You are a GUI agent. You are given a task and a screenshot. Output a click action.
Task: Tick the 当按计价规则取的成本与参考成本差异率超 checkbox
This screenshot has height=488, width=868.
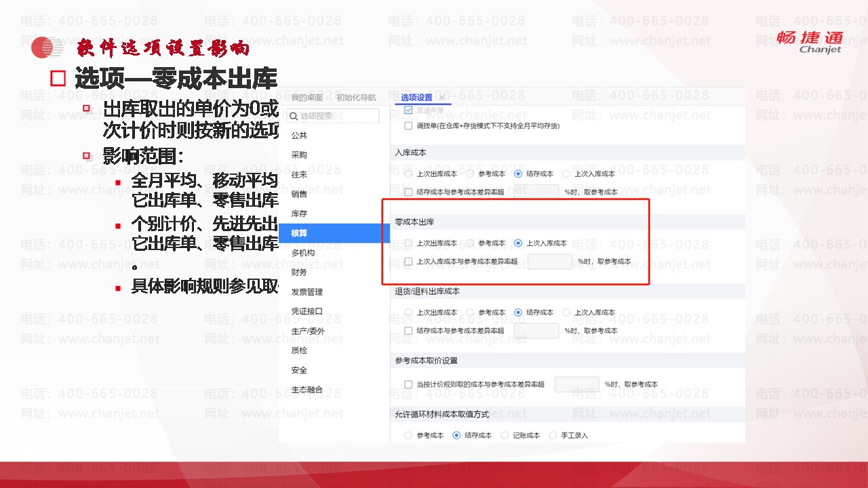tap(408, 385)
